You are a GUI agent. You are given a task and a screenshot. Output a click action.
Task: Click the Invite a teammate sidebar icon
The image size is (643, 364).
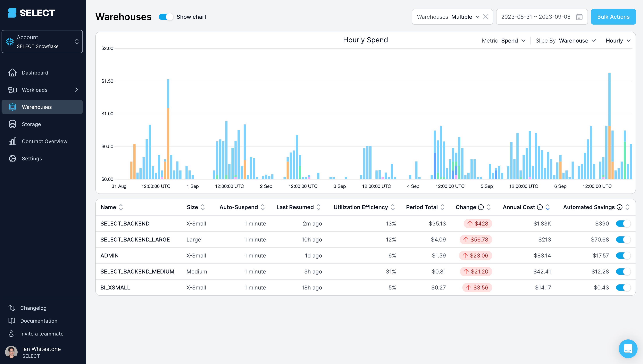click(x=12, y=334)
